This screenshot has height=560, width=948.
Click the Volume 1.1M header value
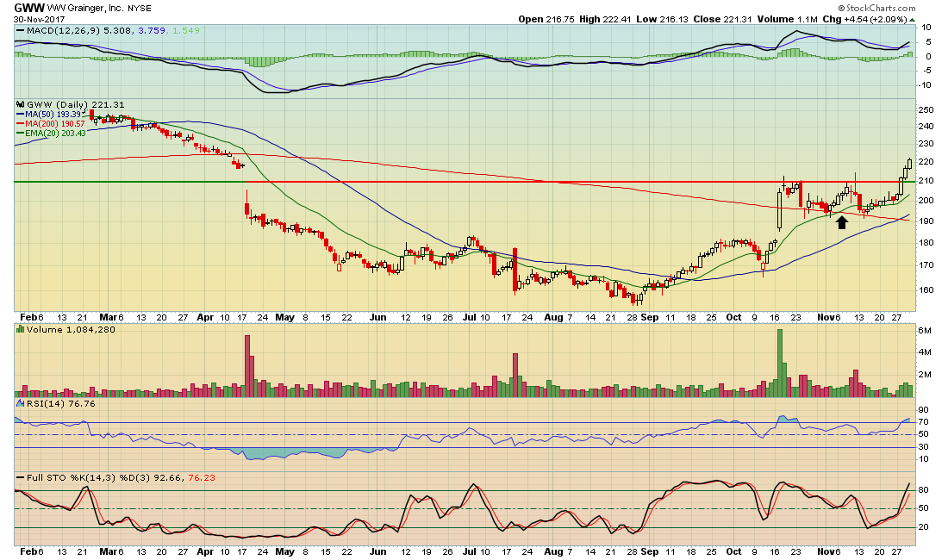click(x=787, y=19)
